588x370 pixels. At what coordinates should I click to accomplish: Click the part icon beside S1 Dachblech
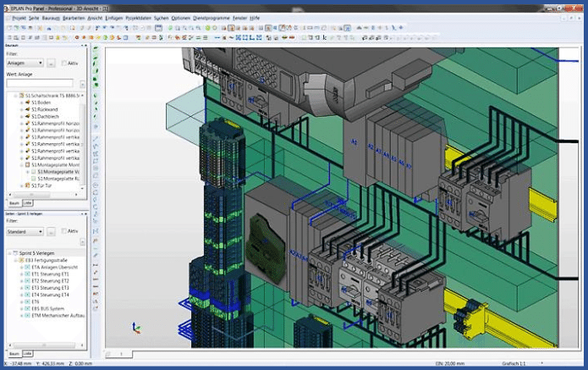(x=27, y=116)
